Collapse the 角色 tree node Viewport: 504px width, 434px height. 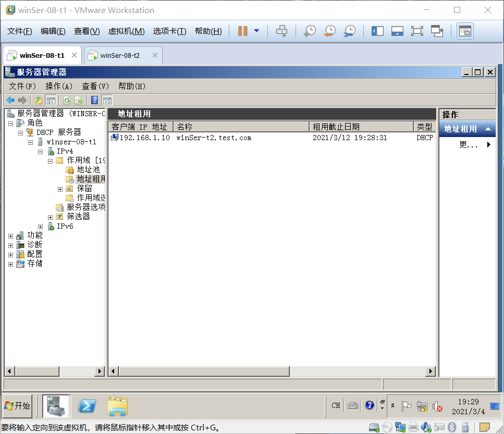[10, 123]
